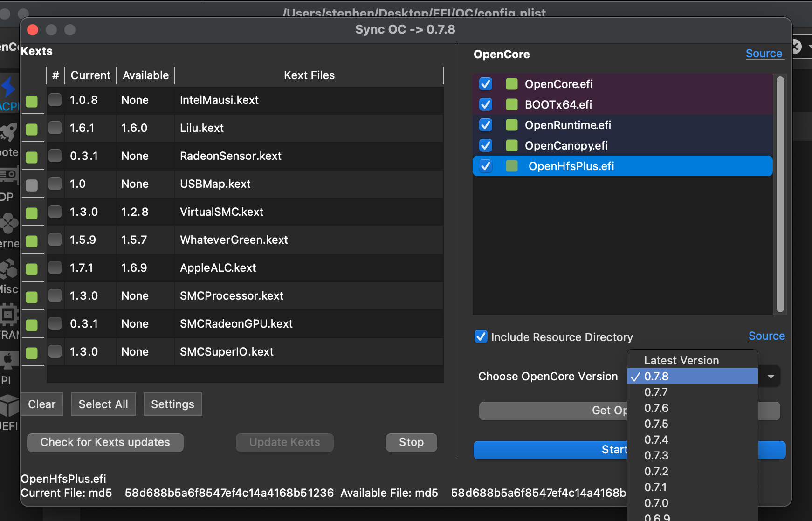This screenshot has width=812, height=521.
Task: Pick 0.7.7 from the version menu
Action: 657,392
